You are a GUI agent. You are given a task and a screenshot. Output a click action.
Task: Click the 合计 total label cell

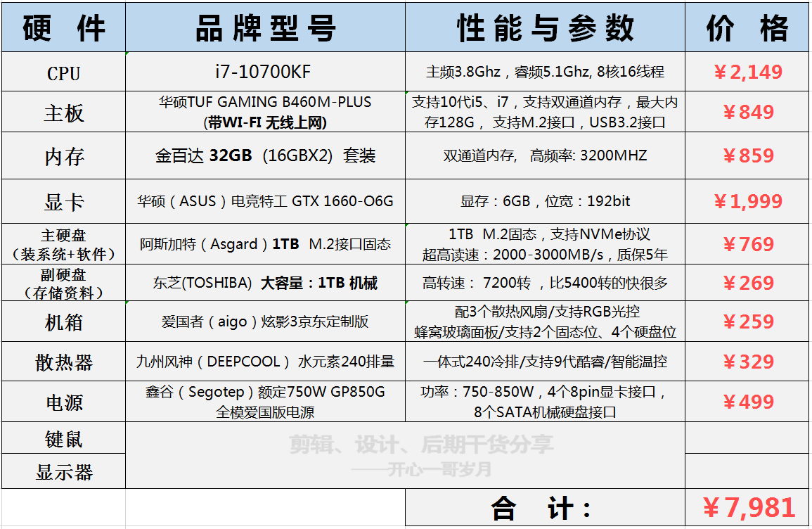[545, 507]
